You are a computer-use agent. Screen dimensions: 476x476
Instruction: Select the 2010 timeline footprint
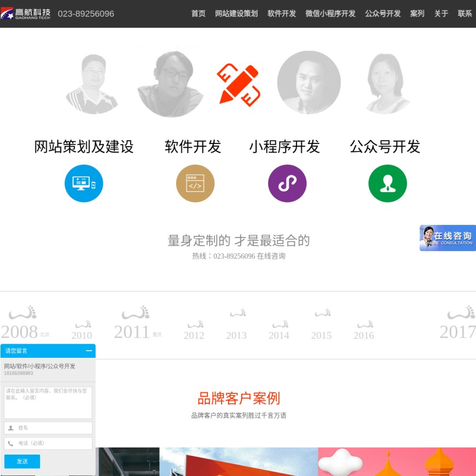point(82,330)
